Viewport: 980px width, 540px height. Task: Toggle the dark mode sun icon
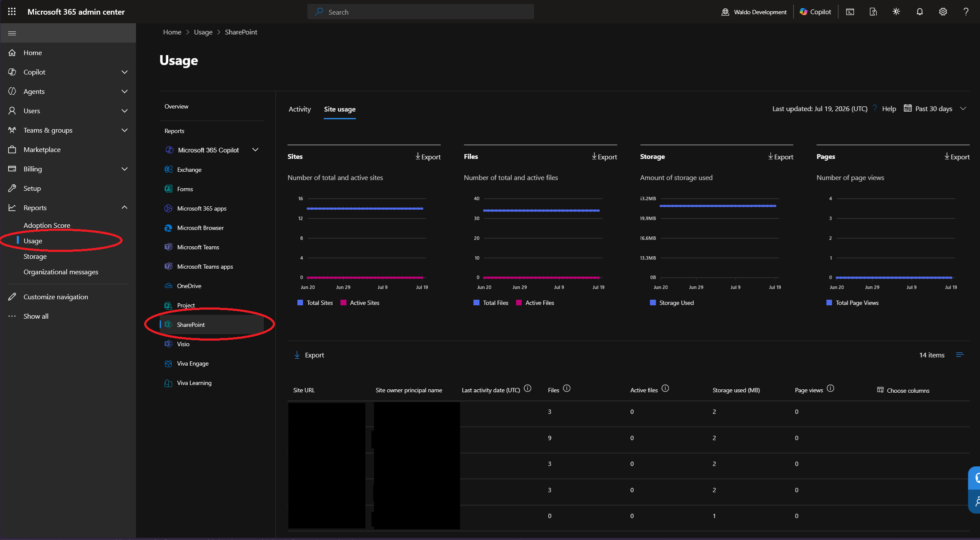[x=896, y=12]
